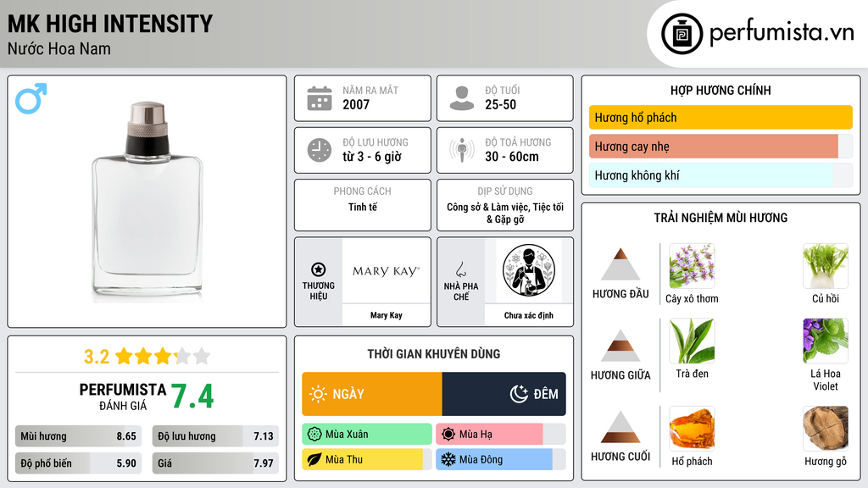The width and height of the screenshot is (868, 488).
Task: Click the longevity value từ 3 - 6 giờ
Action: coord(372,157)
